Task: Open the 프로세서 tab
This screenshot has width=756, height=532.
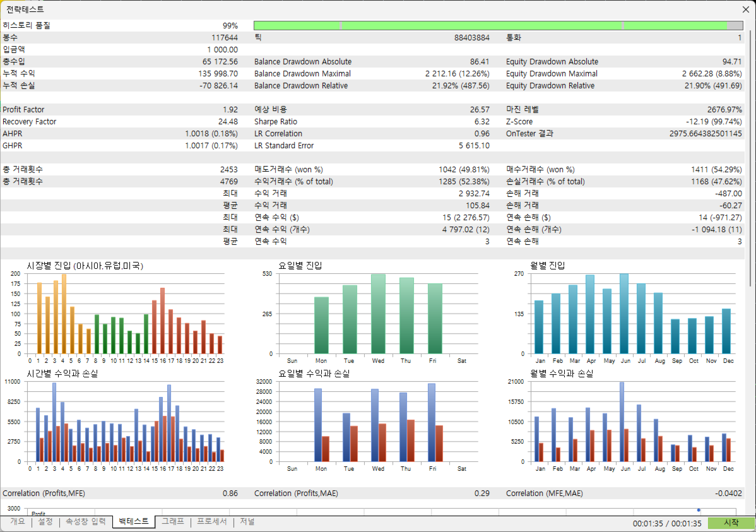Action: coord(211,522)
